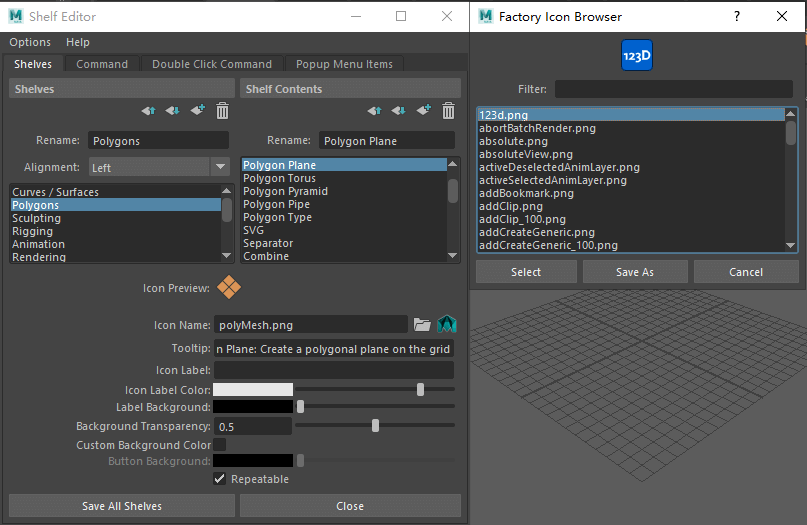The width and height of the screenshot is (807, 525).
Task: Click the Save All Shelves button
Action: (x=122, y=506)
